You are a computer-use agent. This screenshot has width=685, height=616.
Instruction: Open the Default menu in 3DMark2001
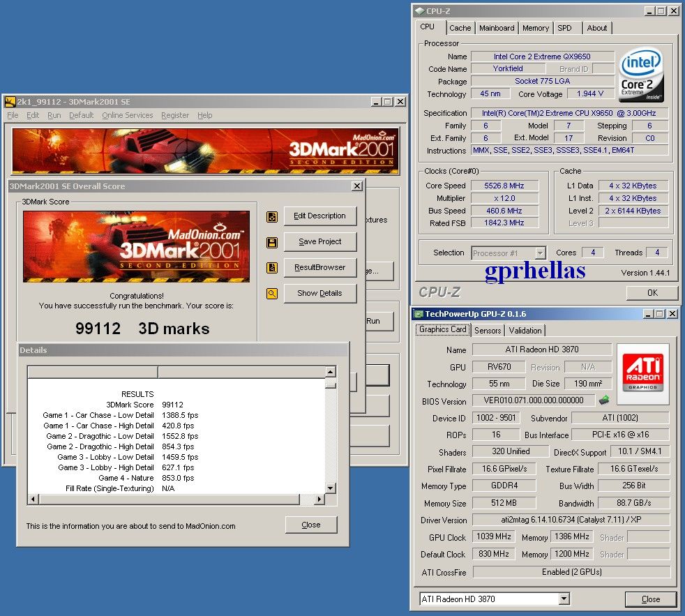click(81, 115)
